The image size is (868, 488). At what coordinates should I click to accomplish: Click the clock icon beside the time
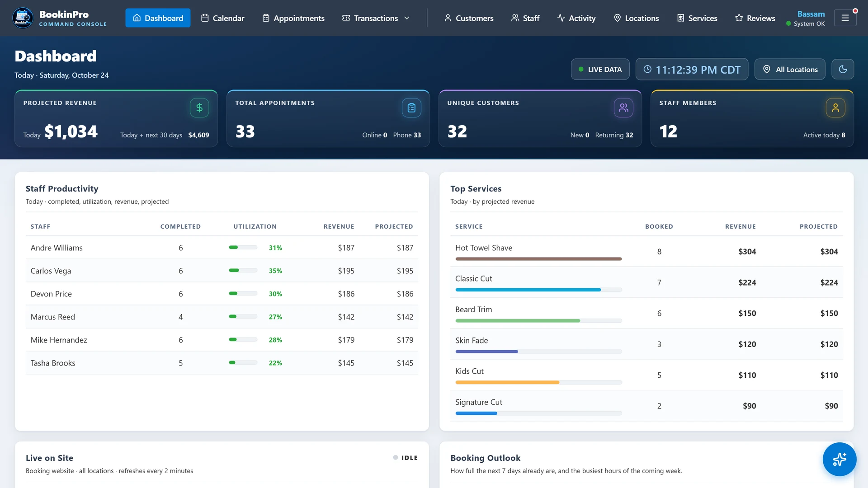point(647,69)
